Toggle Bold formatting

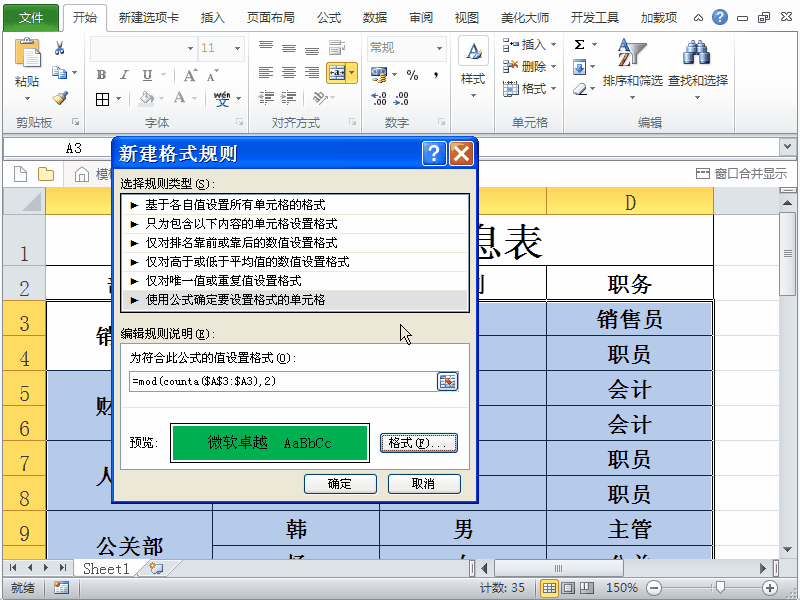tap(102, 75)
